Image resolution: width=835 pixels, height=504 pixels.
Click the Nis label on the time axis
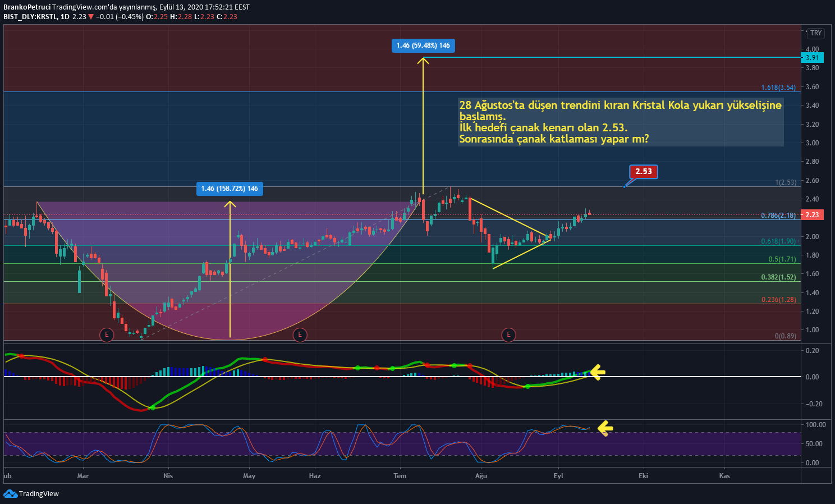click(x=168, y=476)
